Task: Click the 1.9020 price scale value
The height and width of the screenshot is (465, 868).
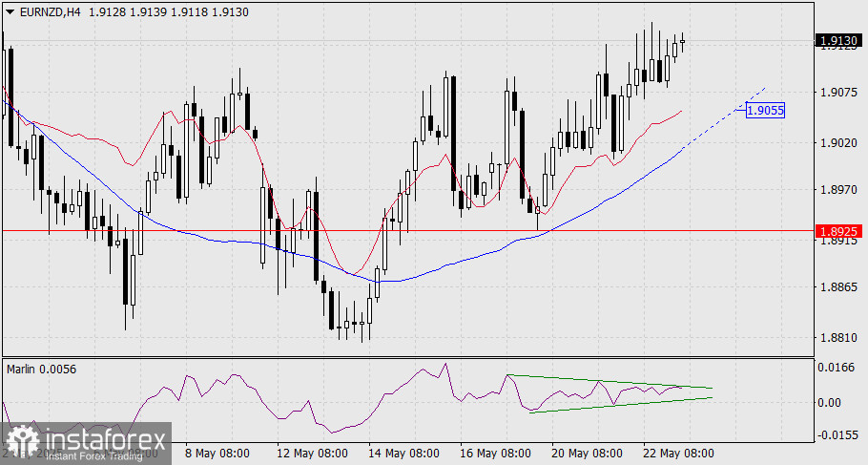Action: pyautogui.click(x=838, y=143)
